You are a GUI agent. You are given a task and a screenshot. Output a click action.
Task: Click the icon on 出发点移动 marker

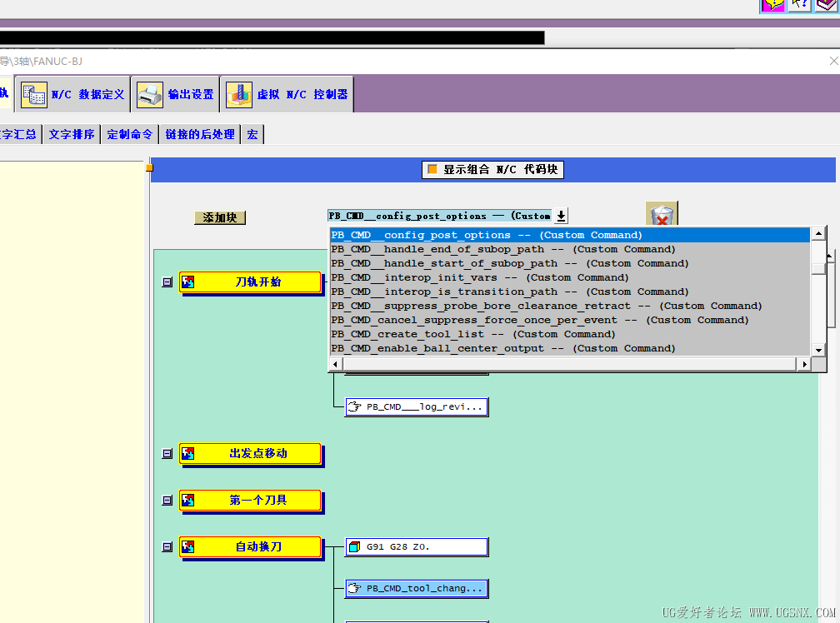(x=188, y=453)
